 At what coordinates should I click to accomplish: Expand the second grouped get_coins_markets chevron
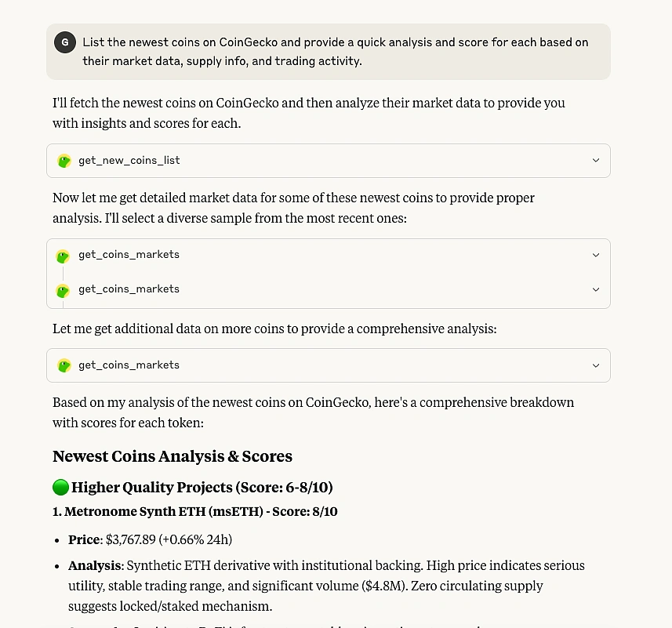click(x=596, y=289)
